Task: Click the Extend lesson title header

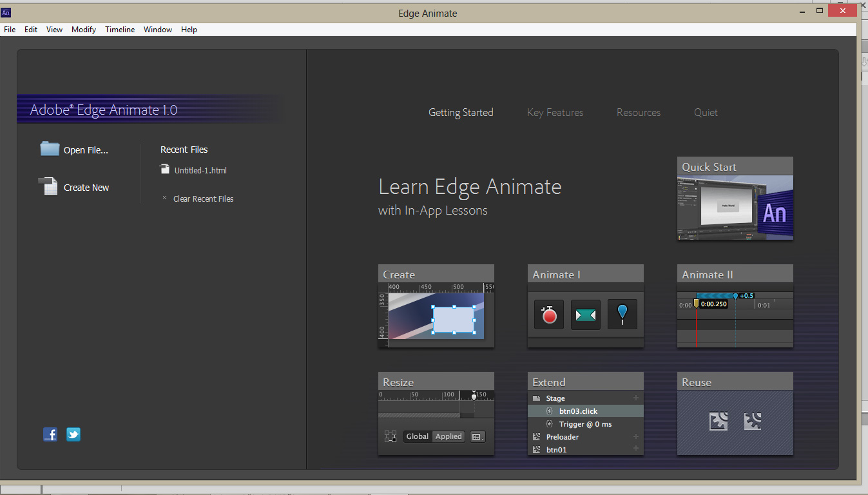Action: [x=586, y=382]
